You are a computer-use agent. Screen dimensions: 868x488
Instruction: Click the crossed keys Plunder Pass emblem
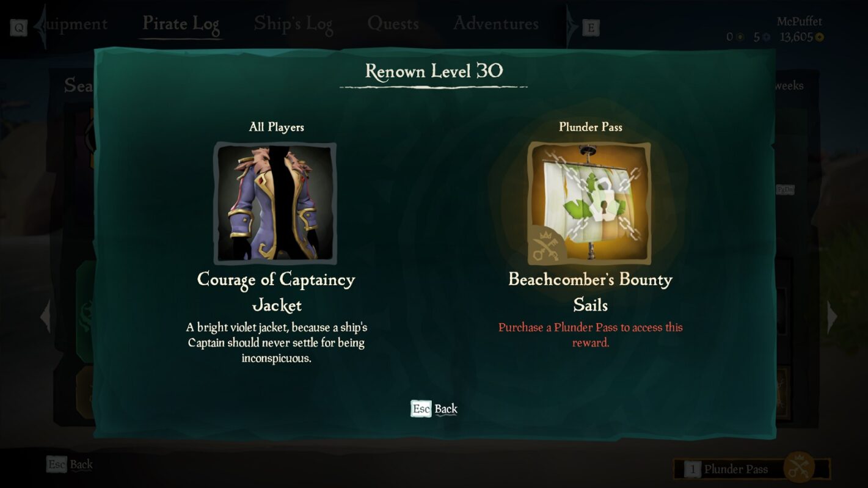click(799, 467)
